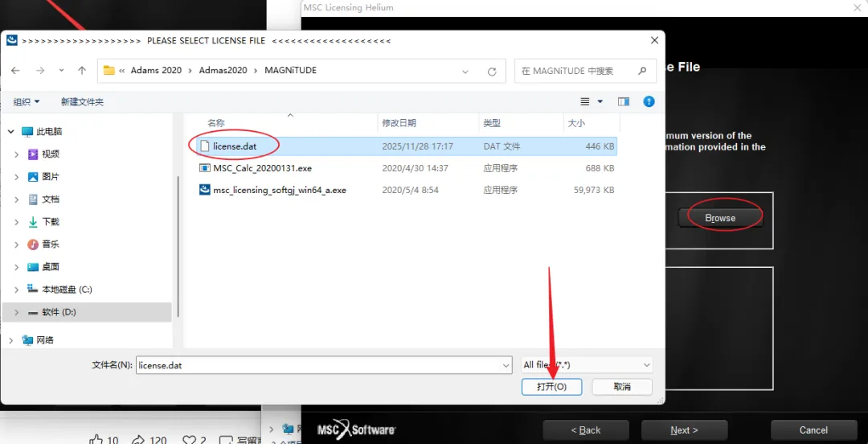Go up one folder level
Image resolution: width=868 pixels, height=444 pixels.
[82, 71]
